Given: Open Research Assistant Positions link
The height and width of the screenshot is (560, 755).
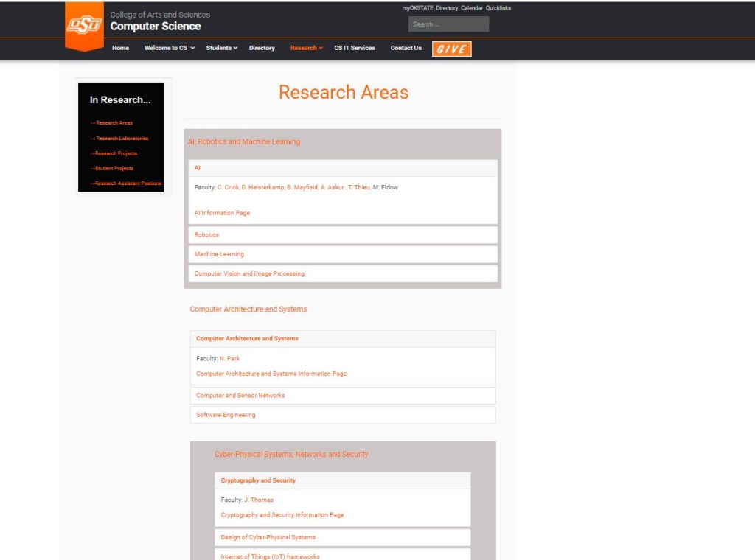Looking at the screenshot, I should (x=128, y=183).
